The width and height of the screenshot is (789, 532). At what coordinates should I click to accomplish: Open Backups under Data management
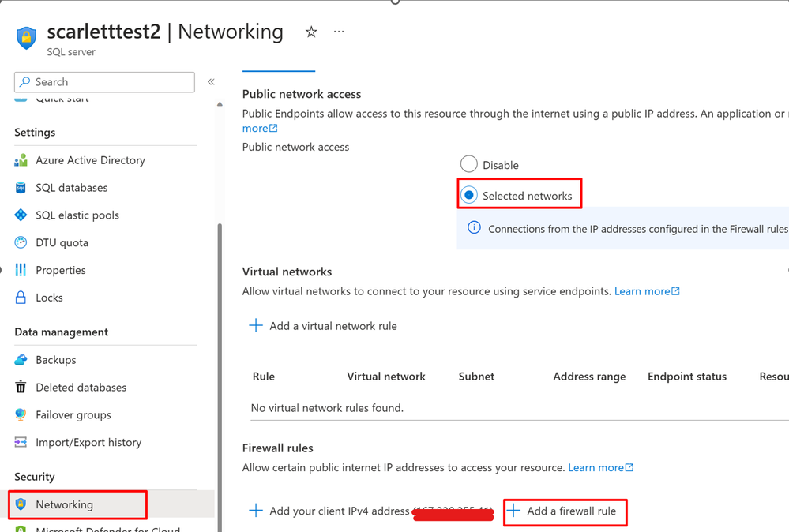click(56, 360)
